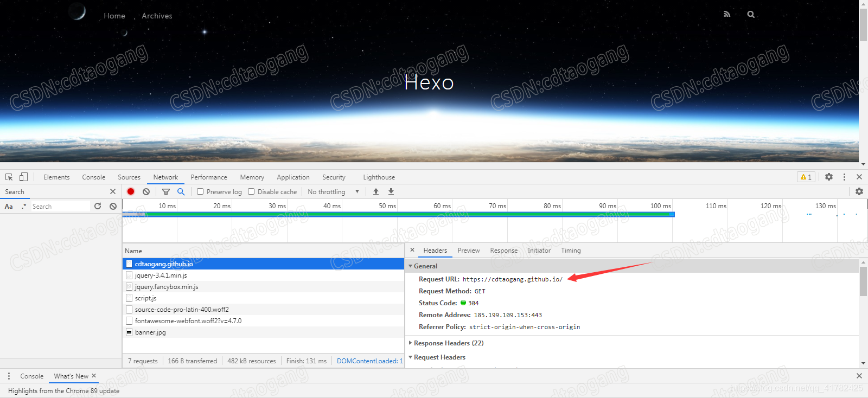The height and width of the screenshot is (398, 868).
Task: Click the inspect element picker icon
Action: tap(9, 177)
